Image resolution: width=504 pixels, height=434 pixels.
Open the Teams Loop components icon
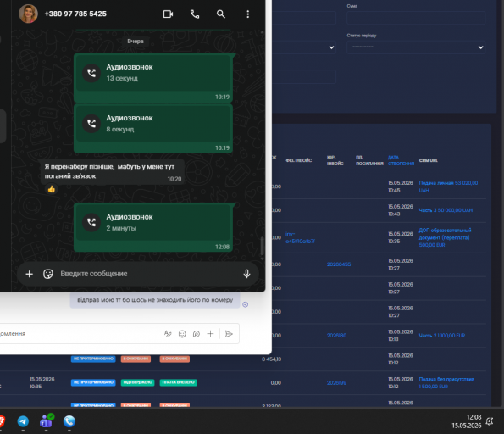tap(196, 334)
